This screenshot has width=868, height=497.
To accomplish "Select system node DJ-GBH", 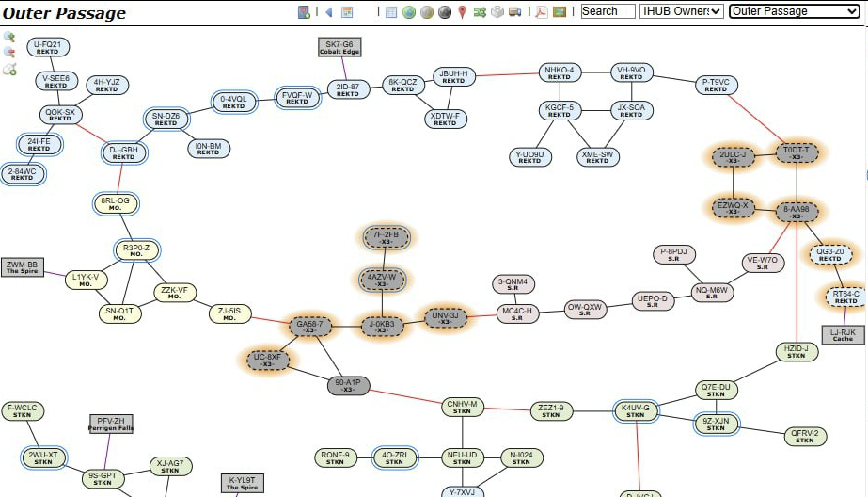I will pos(124,152).
